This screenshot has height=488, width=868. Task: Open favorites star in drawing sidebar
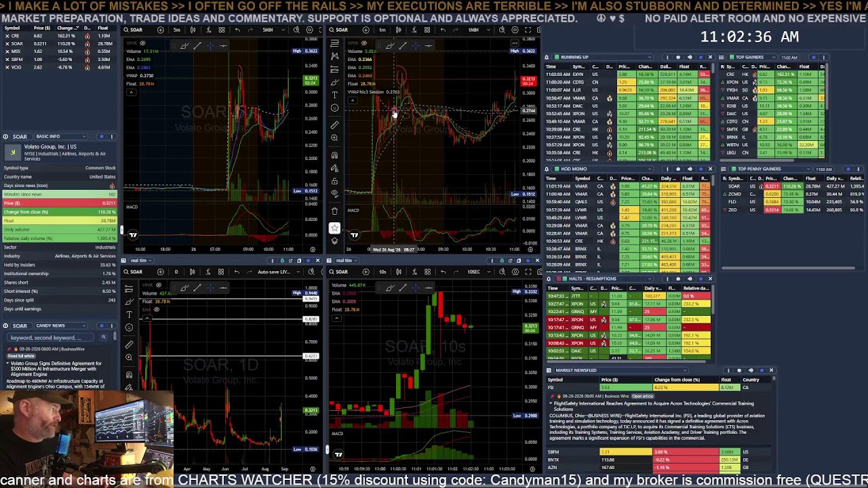334,228
